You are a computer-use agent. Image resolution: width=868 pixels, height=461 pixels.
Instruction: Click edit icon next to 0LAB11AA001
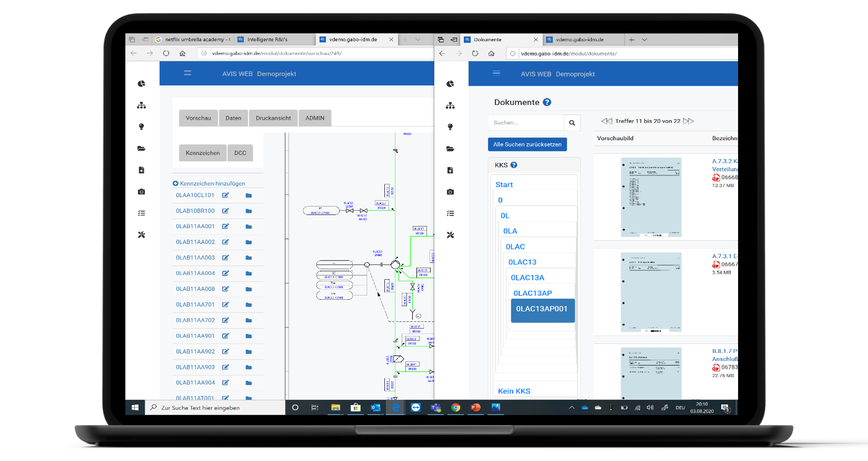click(x=225, y=226)
